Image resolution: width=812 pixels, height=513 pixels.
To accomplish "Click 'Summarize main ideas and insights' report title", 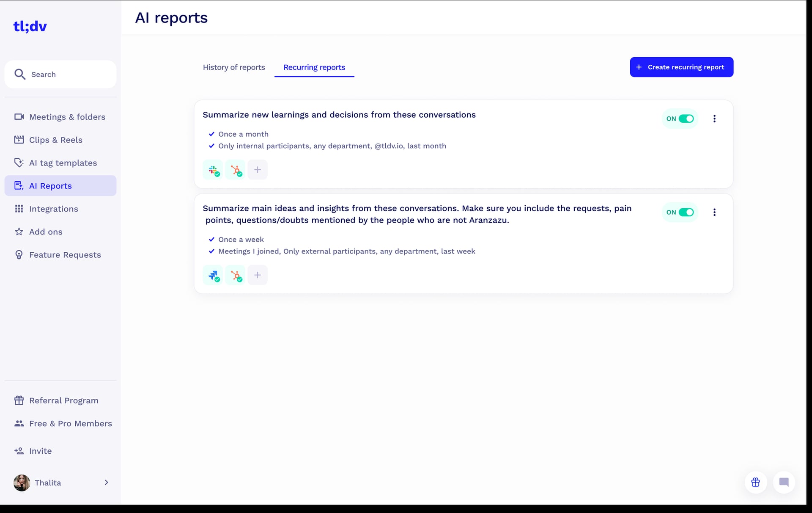I will tap(417, 214).
